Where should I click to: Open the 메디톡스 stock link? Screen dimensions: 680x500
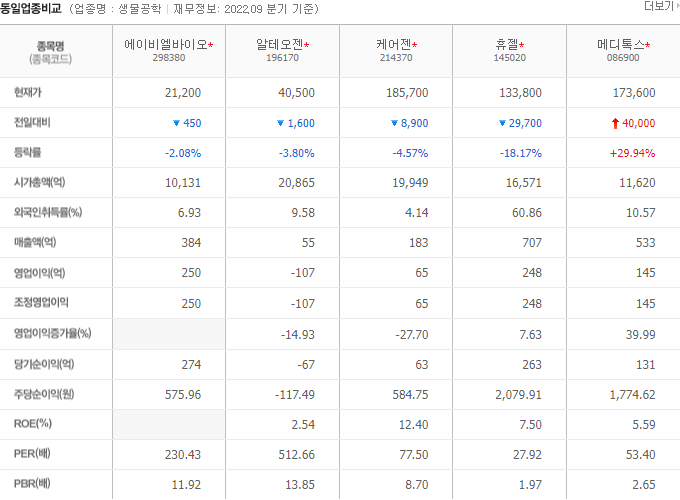621,44
